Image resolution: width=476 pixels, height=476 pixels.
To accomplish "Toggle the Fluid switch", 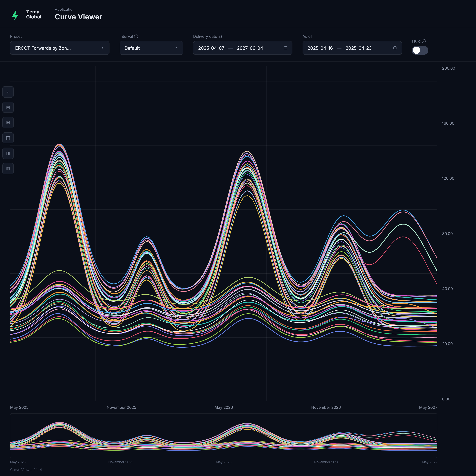I will pos(420,50).
